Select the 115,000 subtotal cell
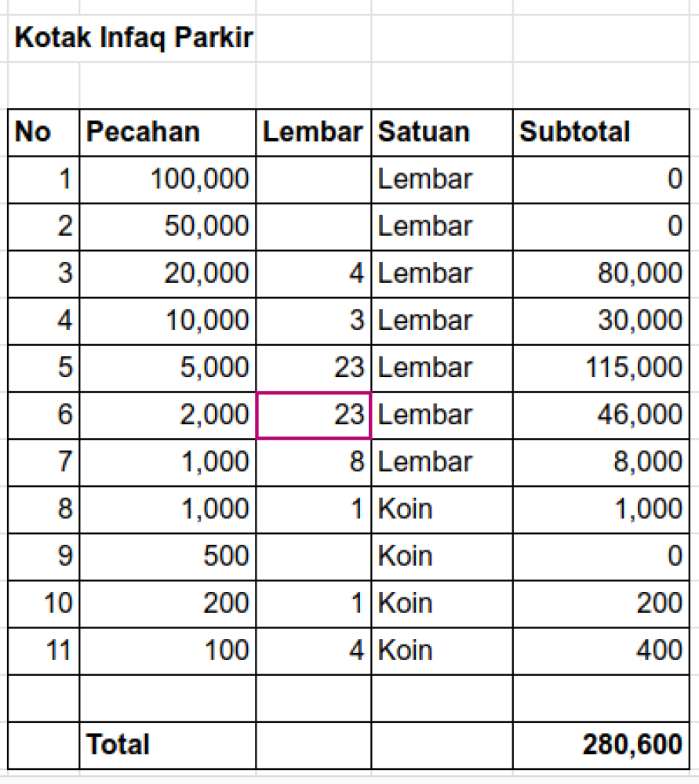Image resolution: width=699 pixels, height=784 pixels. pyautogui.click(x=600, y=368)
